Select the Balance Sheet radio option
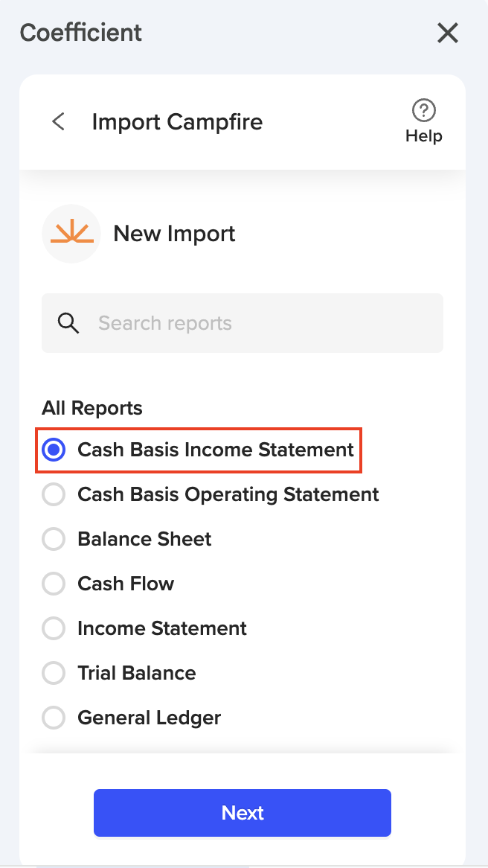Image resolution: width=488 pixels, height=868 pixels. pyautogui.click(x=54, y=539)
